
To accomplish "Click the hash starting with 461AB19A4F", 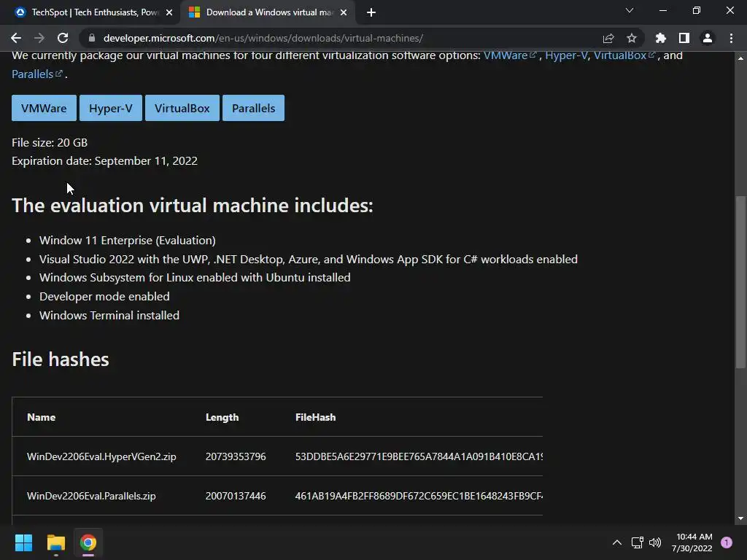I will pyautogui.click(x=419, y=496).
